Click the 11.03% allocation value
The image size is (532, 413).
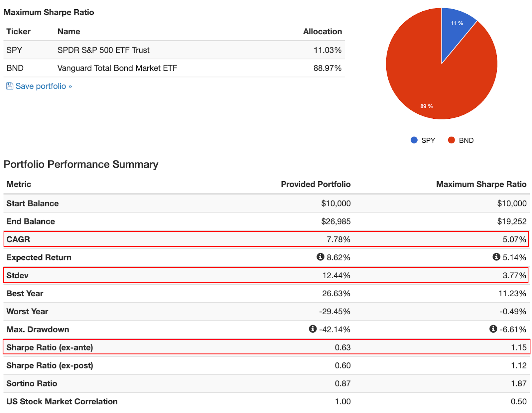point(328,50)
